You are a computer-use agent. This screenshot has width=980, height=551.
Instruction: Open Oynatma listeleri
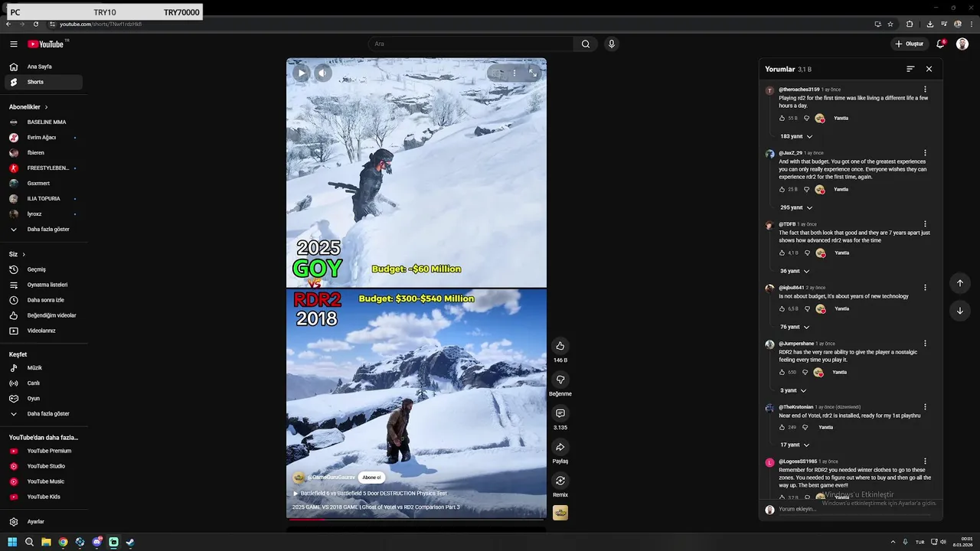coord(44,285)
